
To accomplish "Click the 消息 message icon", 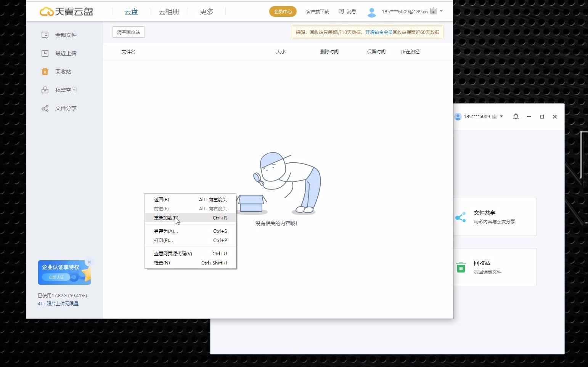I will coord(341,11).
